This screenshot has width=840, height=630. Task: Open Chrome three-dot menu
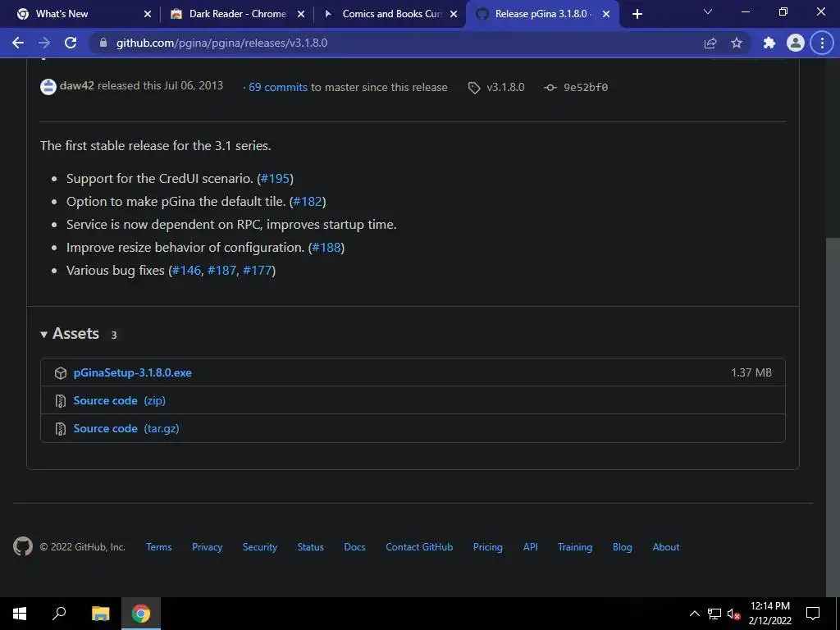(x=822, y=43)
